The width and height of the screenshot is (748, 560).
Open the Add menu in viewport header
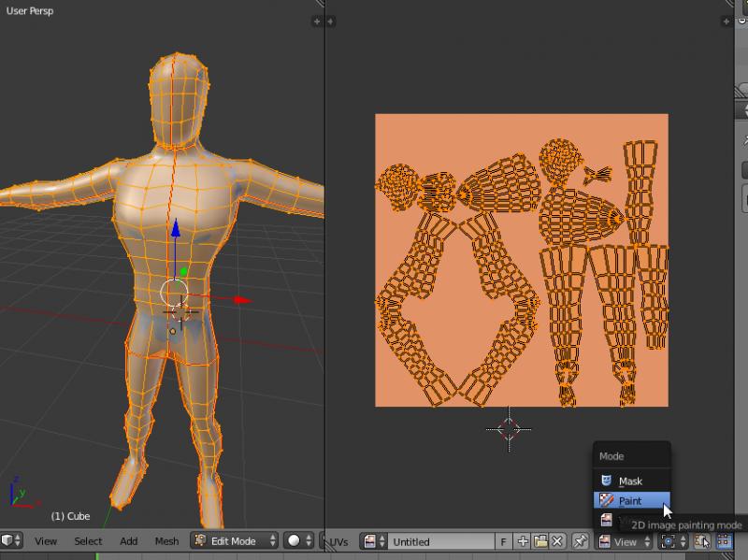(x=129, y=540)
